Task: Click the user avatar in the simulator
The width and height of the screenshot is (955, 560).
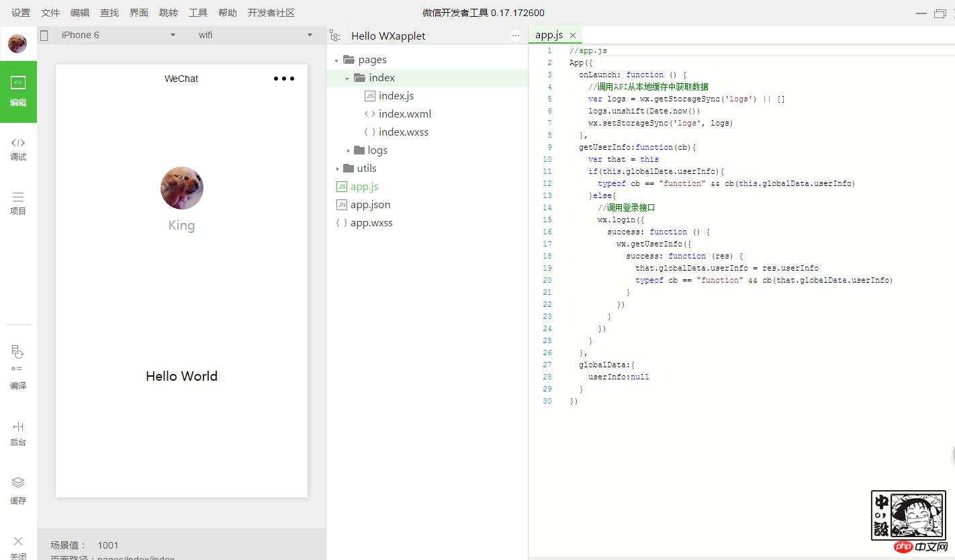Action: click(181, 188)
